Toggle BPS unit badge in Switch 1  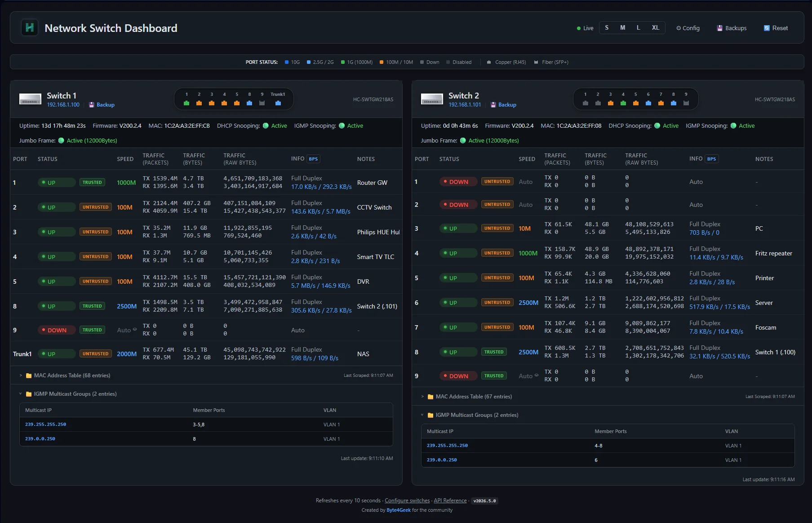pos(313,159)
